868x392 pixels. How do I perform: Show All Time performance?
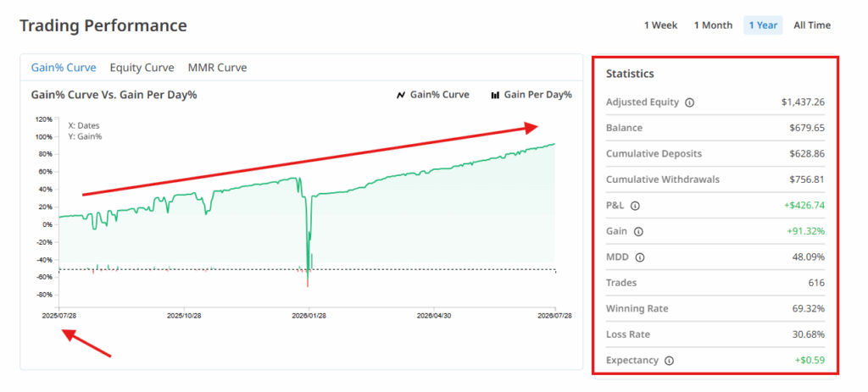812,25
